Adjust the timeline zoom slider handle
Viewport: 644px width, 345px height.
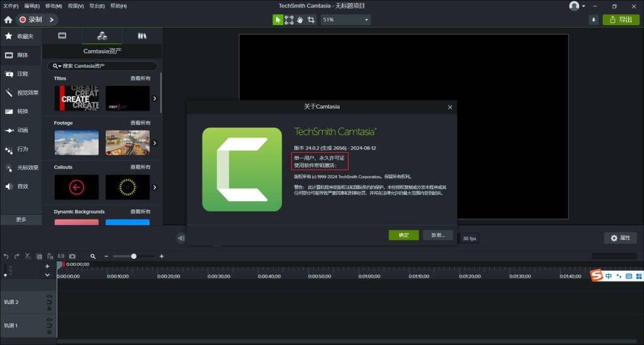(133, 256)
